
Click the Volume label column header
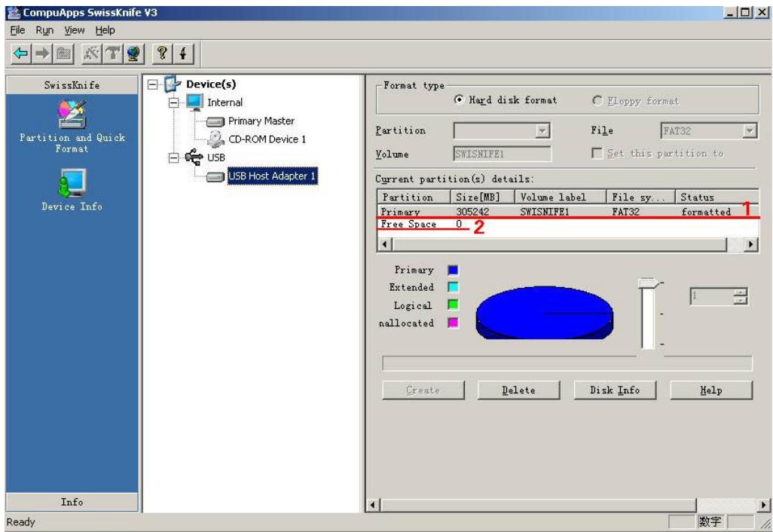click(x=561, y=197)
